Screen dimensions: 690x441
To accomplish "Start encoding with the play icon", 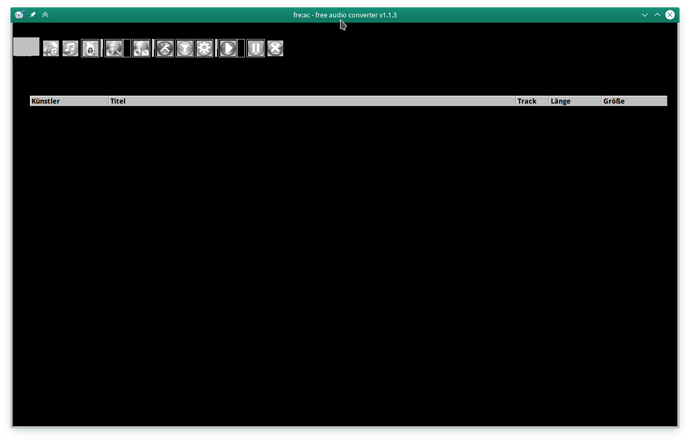I will 228,48.
